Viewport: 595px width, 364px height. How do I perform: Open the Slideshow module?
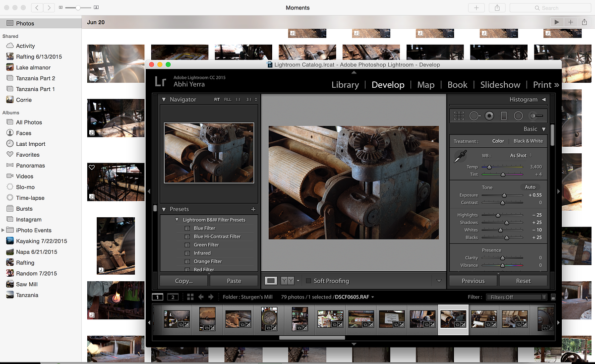500,85
